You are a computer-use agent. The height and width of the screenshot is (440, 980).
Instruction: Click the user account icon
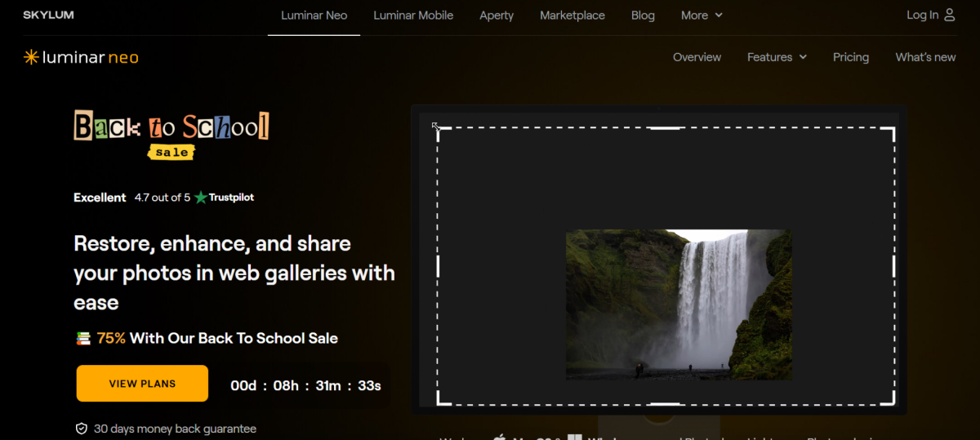pos(949,15)
